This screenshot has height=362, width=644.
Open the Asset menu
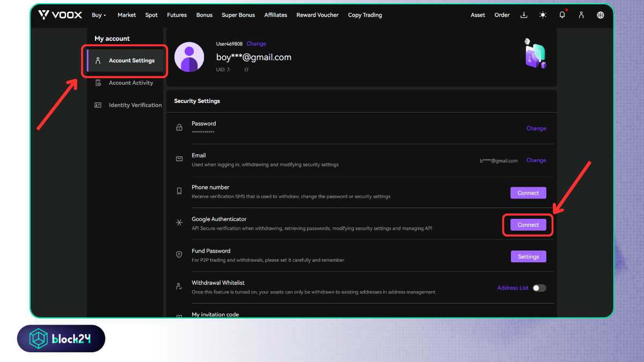pos(478,15)
